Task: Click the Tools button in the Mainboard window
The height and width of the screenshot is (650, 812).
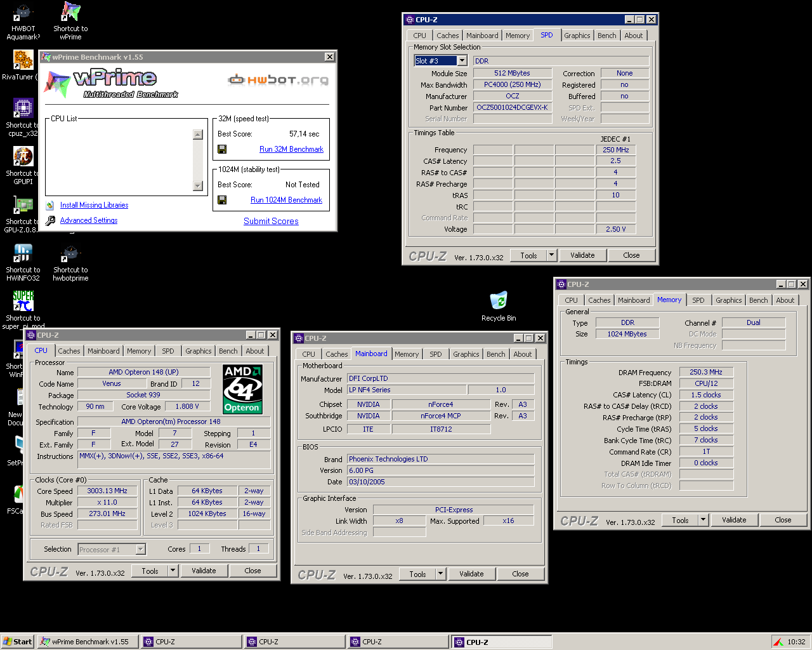Action: pyautogui.click(x=417, y=574)
